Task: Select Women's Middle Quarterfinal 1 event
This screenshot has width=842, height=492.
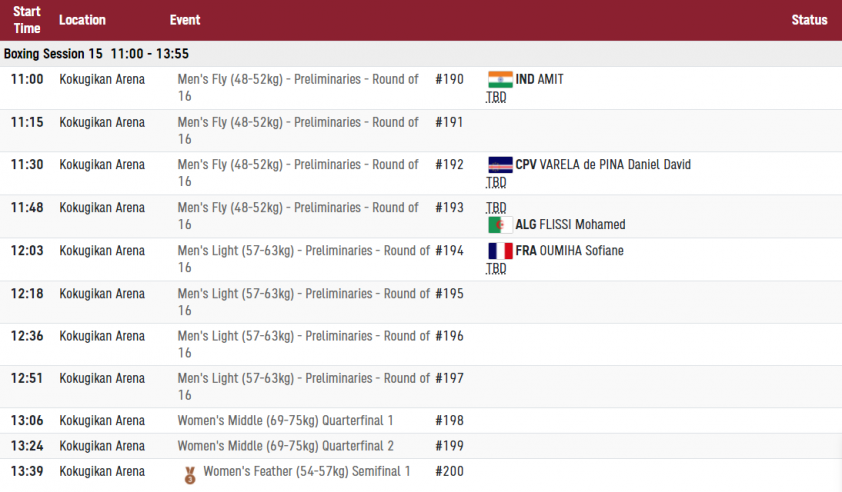Action: [285, 421]
